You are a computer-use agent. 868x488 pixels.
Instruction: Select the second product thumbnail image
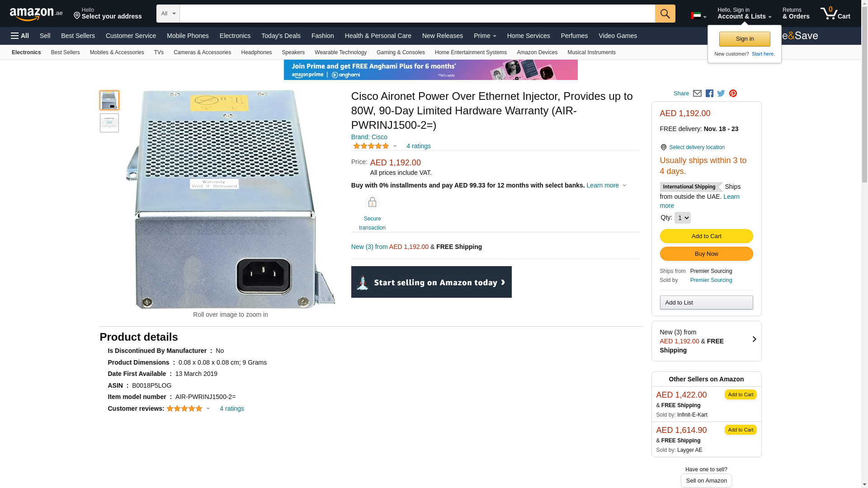click(x=109, y=123)
